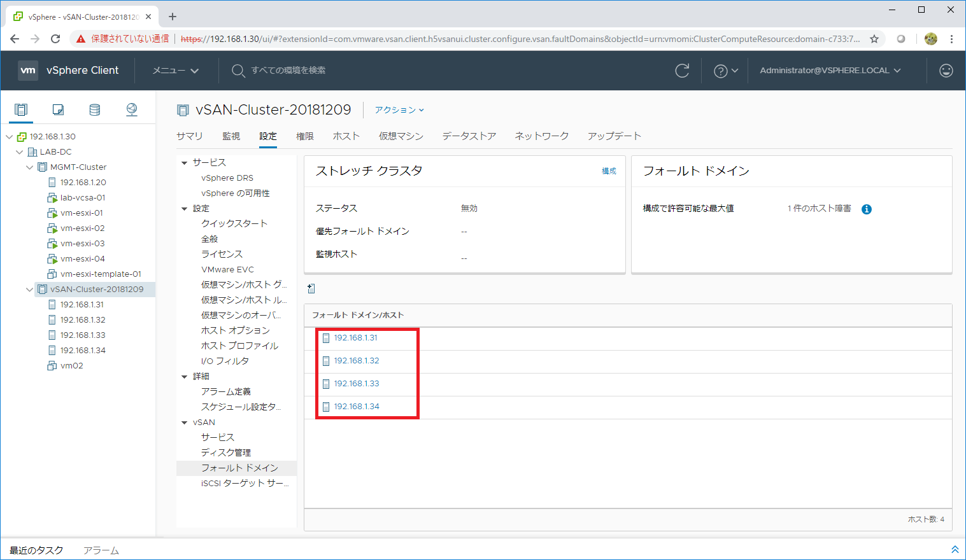
Task: Select lab-vcsa-01 in the inventory tree
Action: 83,198
